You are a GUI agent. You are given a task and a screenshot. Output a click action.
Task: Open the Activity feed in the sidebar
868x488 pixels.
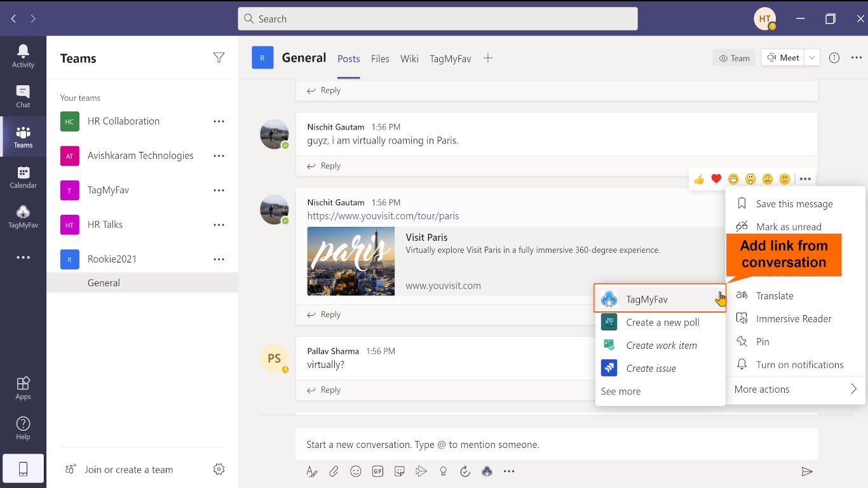[x=23, y=56]
